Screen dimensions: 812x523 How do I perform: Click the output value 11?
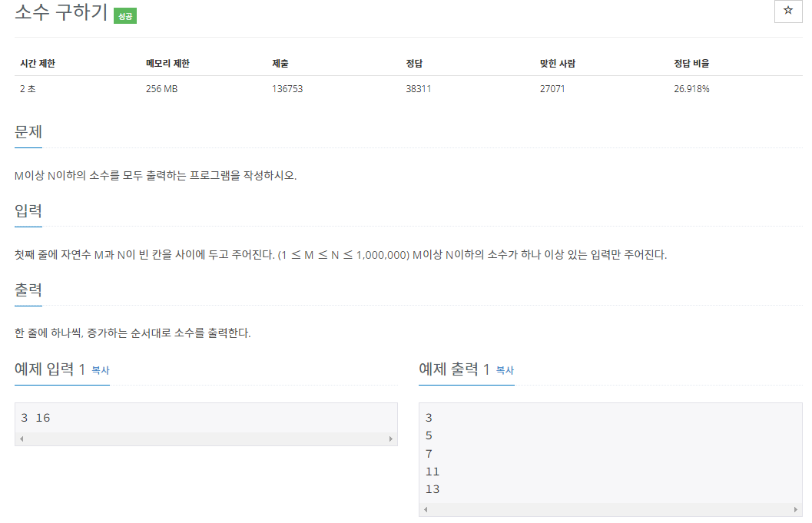pyautogui.click(x=433, y=472)
